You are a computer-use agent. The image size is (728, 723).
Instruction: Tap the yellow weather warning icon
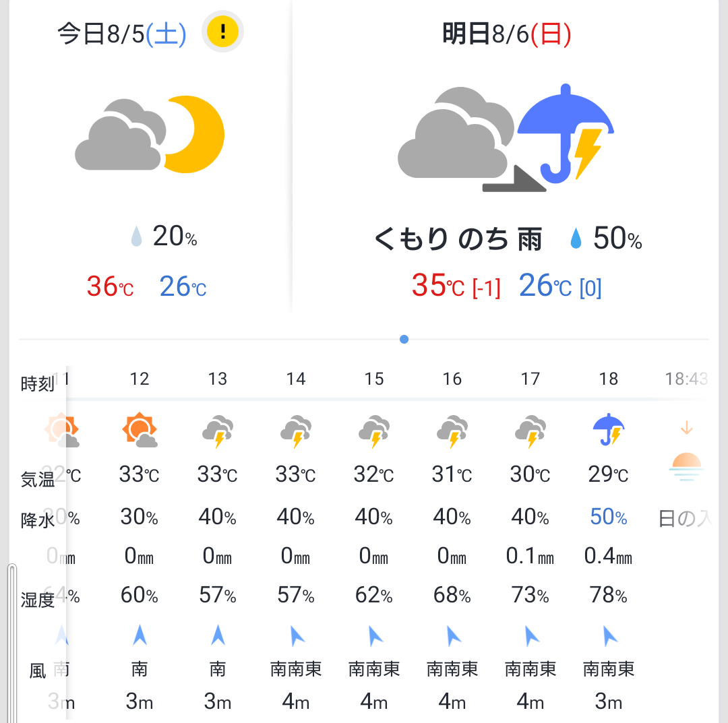pyautogui.click(x=222, y=32)
